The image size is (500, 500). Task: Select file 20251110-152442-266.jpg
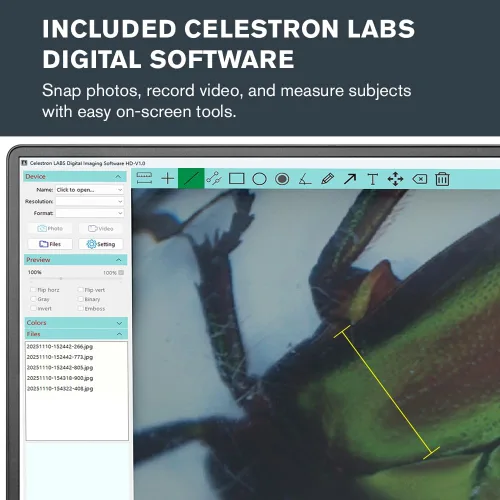[60, 346]
